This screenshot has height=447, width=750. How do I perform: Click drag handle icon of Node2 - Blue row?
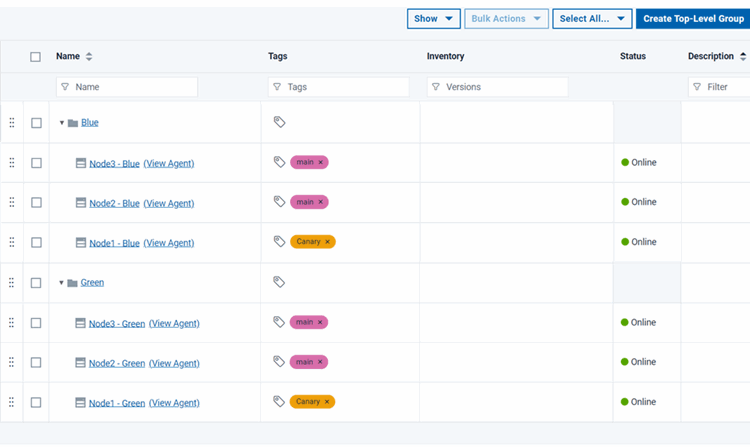click(x=12, y=202)
